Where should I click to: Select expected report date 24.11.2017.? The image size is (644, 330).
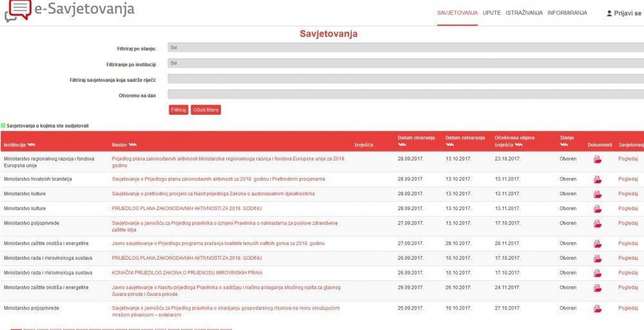click(507, 287)
